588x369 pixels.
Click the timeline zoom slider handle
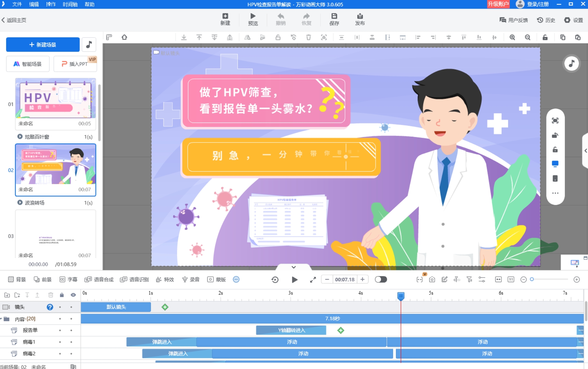pos(532,279)
